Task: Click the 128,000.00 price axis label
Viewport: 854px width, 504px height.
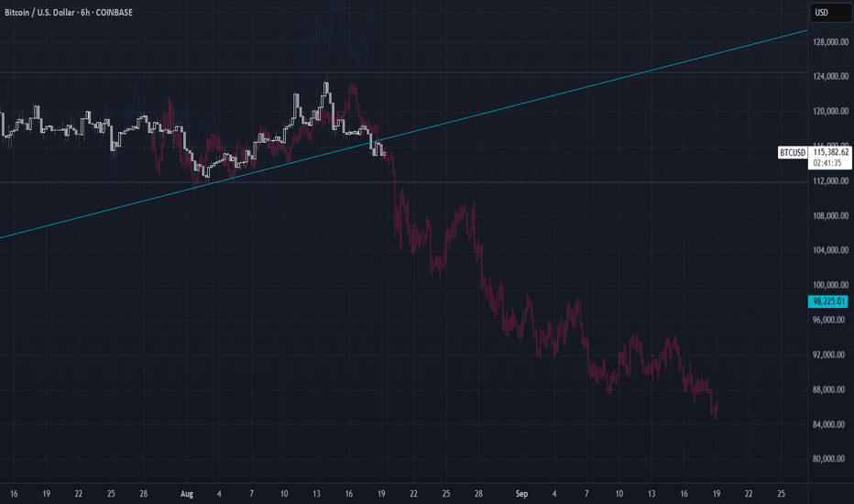Action: tap(830, 42)
